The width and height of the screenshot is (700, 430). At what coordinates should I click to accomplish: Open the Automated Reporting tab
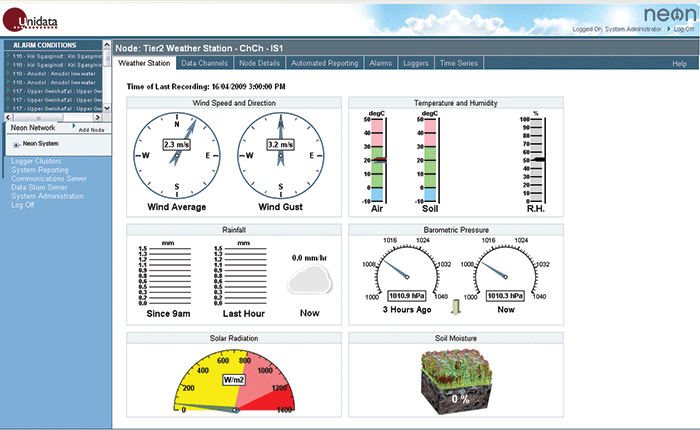click(x=325, y=63)
